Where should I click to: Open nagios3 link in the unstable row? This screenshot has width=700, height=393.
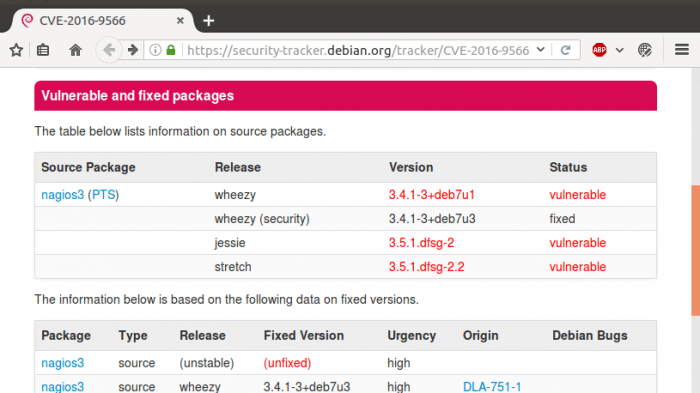62,363
